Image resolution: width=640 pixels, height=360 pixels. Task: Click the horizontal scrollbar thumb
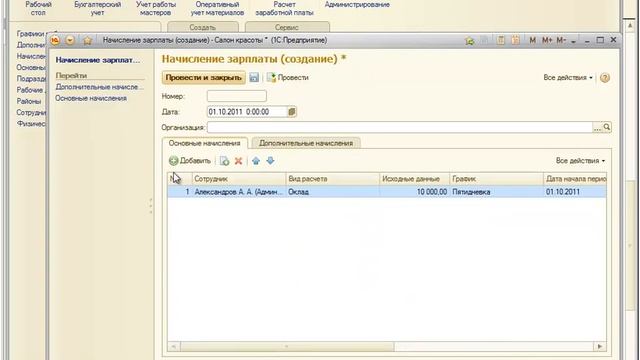287,347
